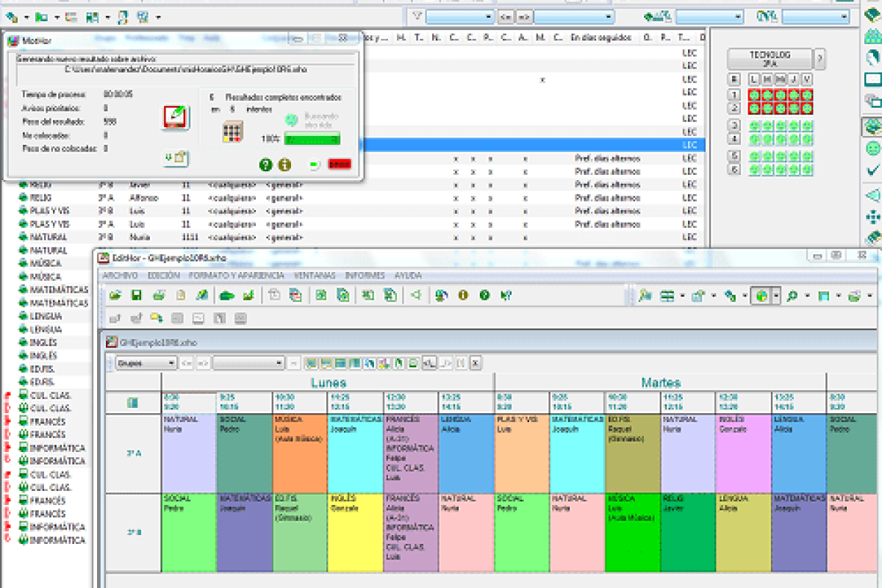Click the print icon in EditHor toolbar
Image resolution: width=882 pixels, height=588 pixels.
coord(159,295)
